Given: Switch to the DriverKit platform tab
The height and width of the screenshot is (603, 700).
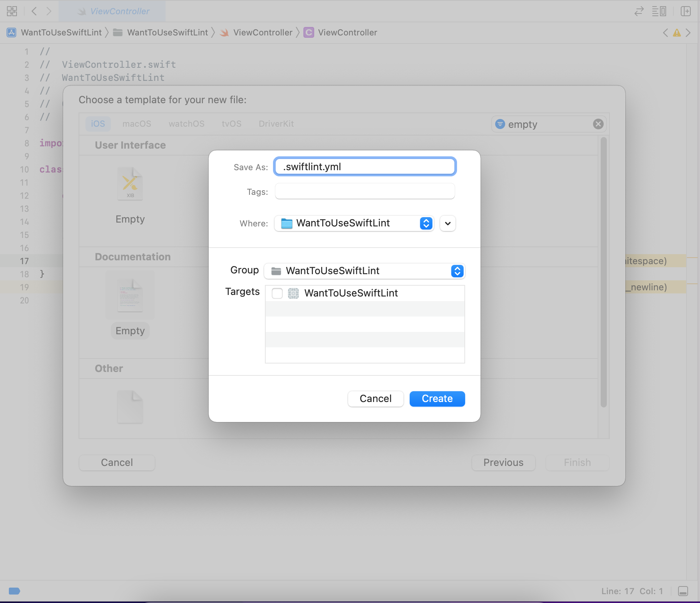Looking at the screenshot, I should tap(276, 124).
